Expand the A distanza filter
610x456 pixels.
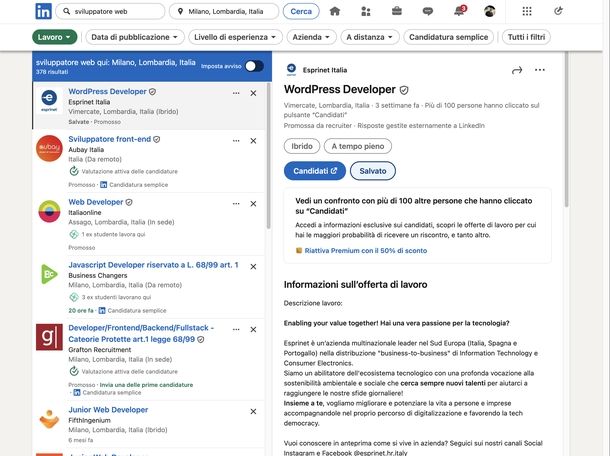(370, 37)
